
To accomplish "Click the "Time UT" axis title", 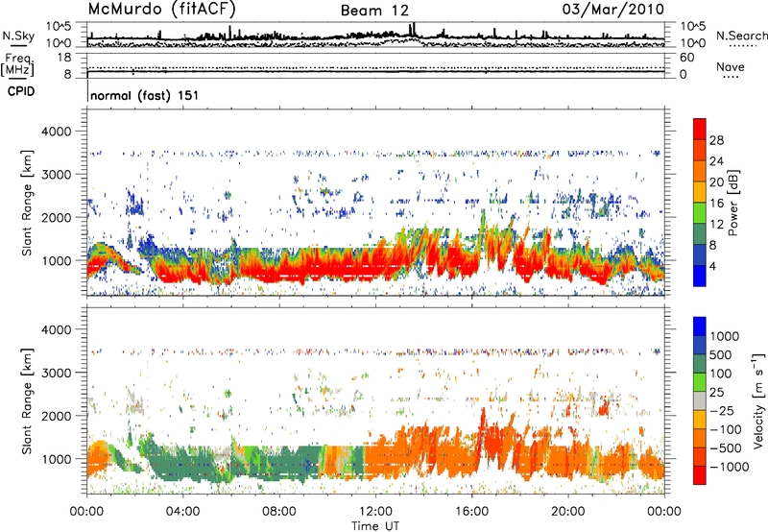I will 375,526.
